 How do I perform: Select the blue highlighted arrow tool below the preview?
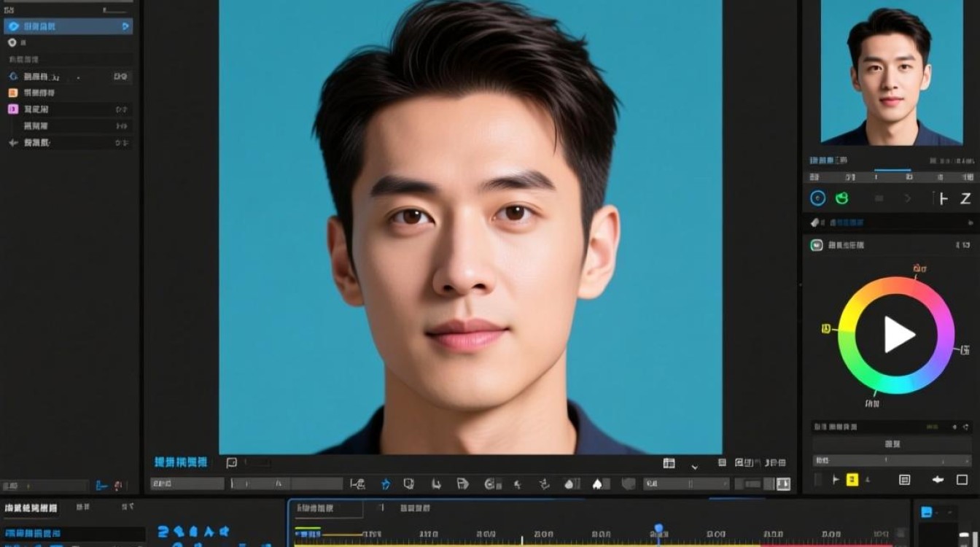pyautogui.click(x=386, y=484)
